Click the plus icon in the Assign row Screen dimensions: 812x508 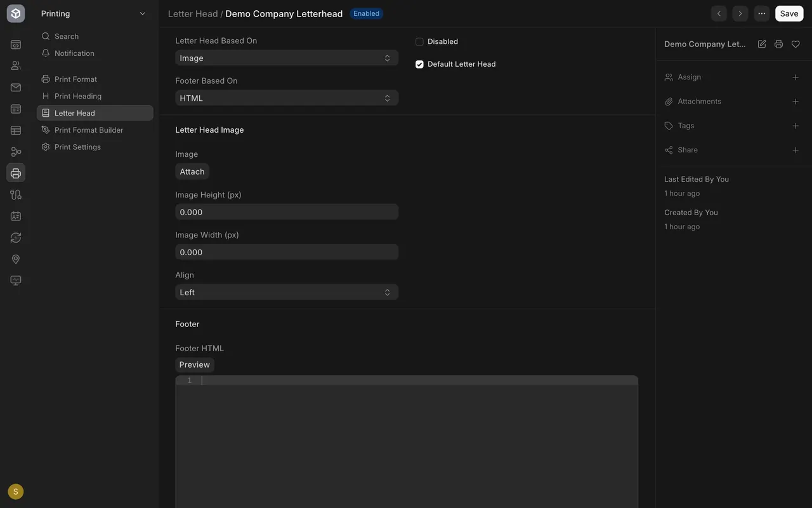796,77
